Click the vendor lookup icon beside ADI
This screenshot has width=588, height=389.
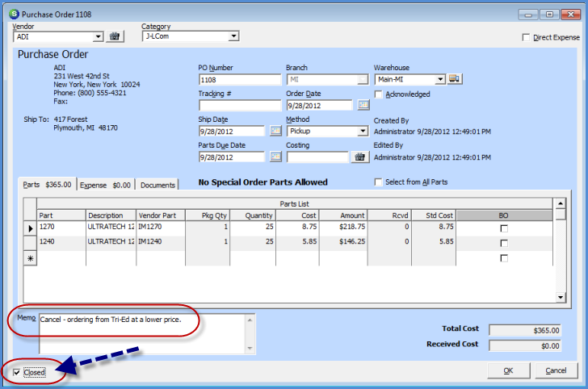pyautogui.click(x=114, y=36)
